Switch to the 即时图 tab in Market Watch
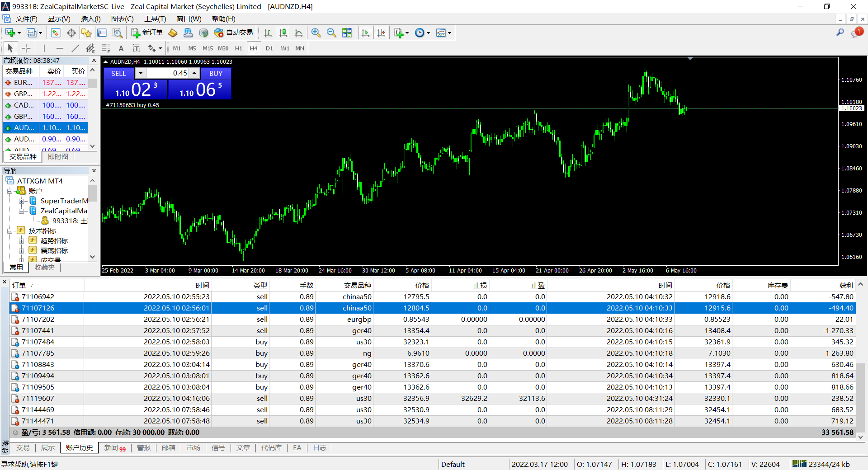Viewport: 868px width, 470px height. tap(58, 156)
